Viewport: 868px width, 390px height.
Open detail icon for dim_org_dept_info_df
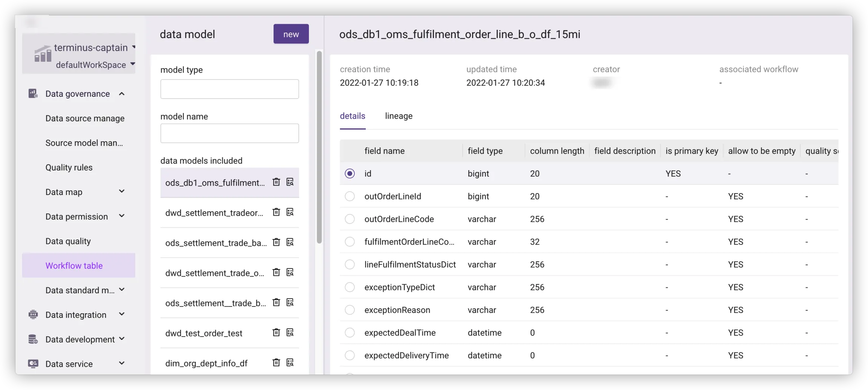[x=290, y=363]
